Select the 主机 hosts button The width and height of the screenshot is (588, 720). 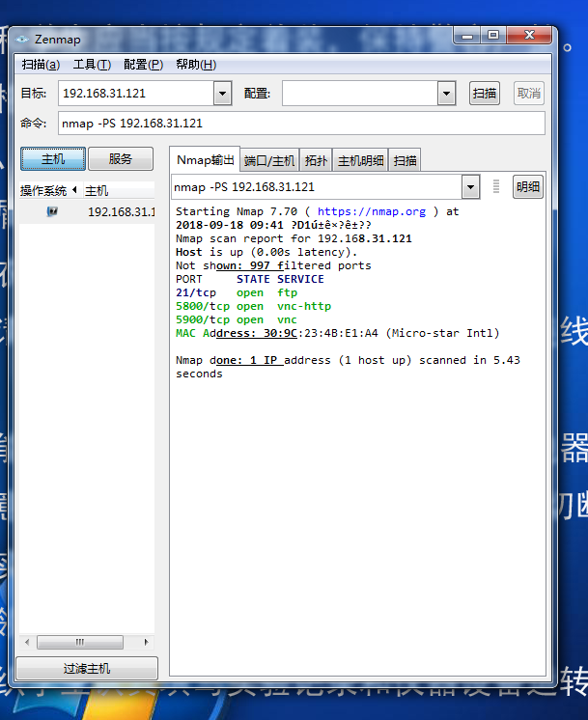point(53,159)
